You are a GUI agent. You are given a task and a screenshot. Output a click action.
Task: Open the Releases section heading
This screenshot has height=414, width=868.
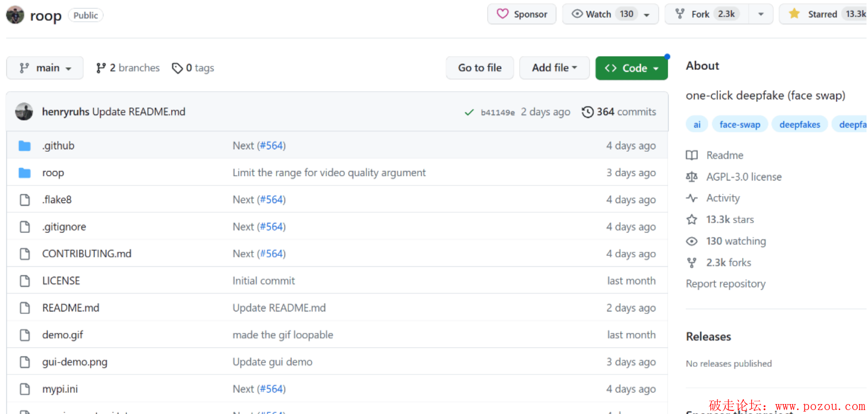point(708,337)
